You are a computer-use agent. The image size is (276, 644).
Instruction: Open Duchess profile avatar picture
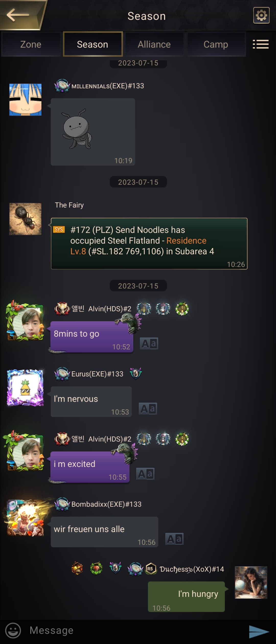[x=251, y=583]
